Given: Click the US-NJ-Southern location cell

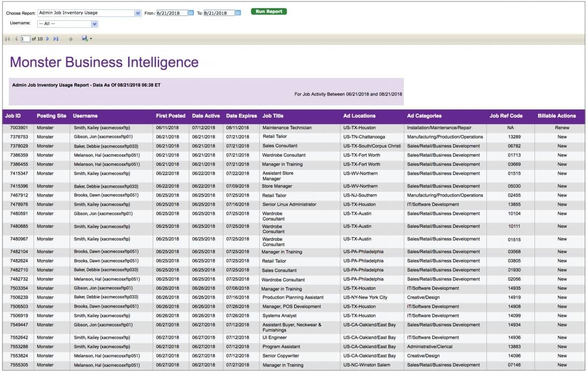Looking at the screenshot, I should tap(360, 195).
